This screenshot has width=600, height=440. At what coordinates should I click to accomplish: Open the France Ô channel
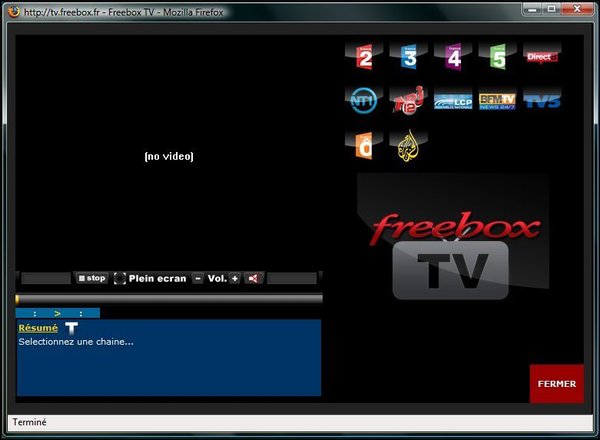click(x=363, y=145)
